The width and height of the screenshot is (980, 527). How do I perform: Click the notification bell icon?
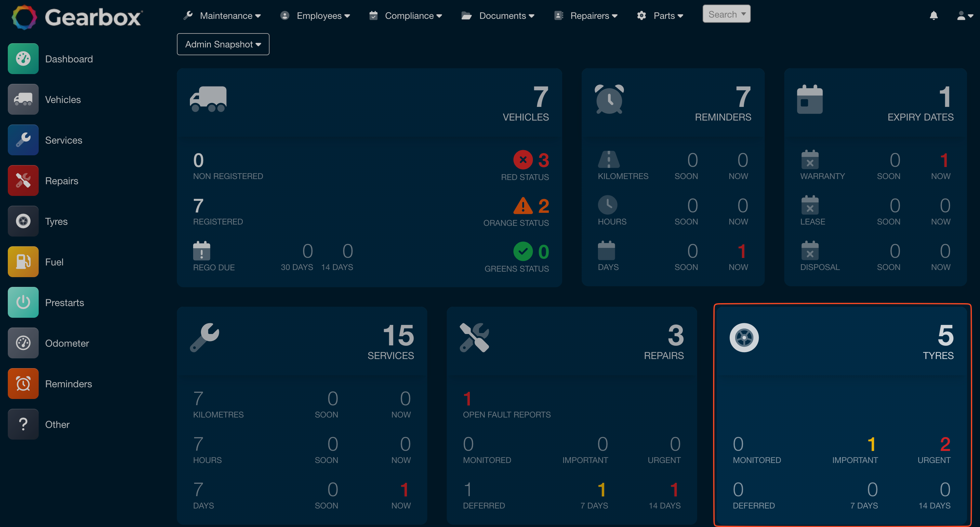tap(933, 16)
